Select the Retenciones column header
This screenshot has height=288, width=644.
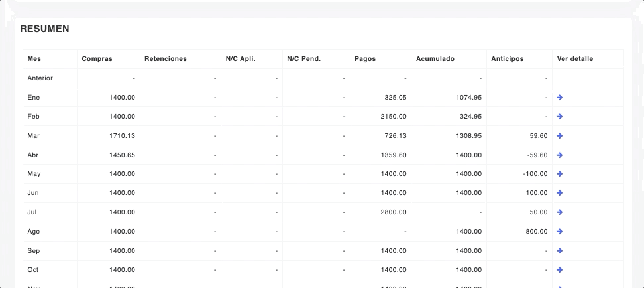click(x=165, y=58)
